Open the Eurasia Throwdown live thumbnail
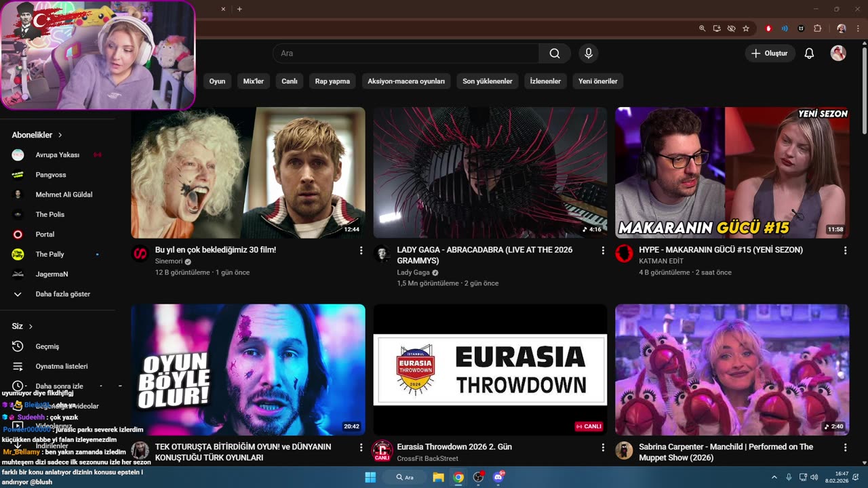This screenshot has width=868, height=488. coord(490,369)
